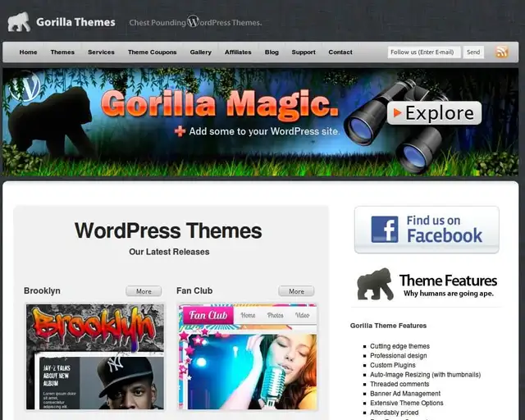Click the Extensive Theme Options list item
This screenshot has height=420, width=525.
pos(407,403)
